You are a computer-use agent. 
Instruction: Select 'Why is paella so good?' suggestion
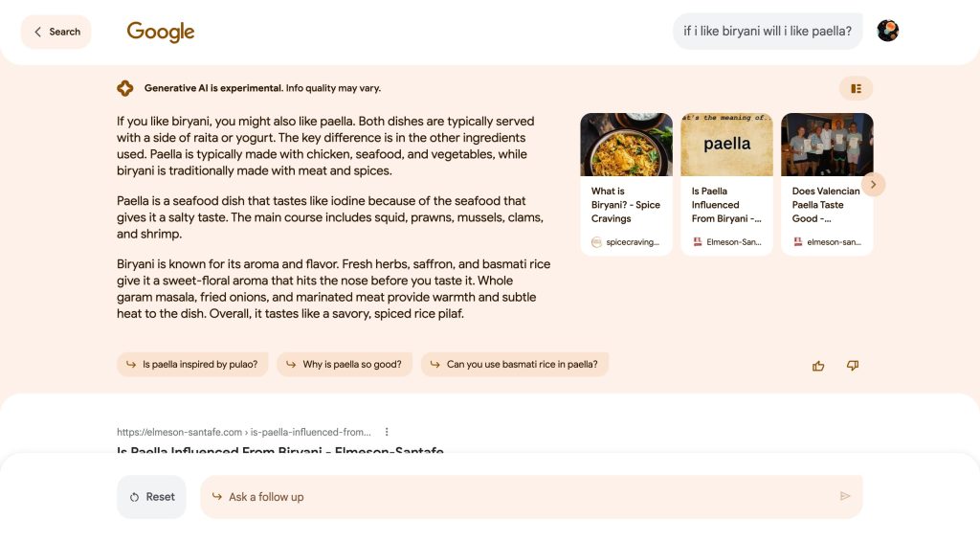[x=345, y=365]
